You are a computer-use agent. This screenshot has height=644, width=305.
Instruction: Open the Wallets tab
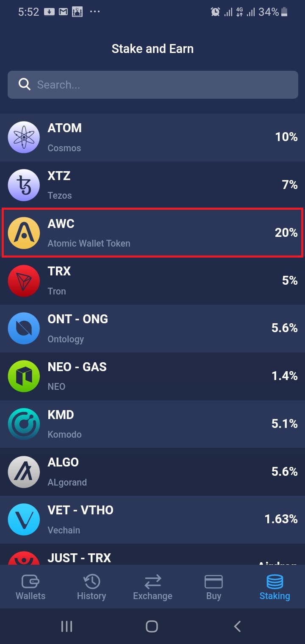[x=30, y=587]
